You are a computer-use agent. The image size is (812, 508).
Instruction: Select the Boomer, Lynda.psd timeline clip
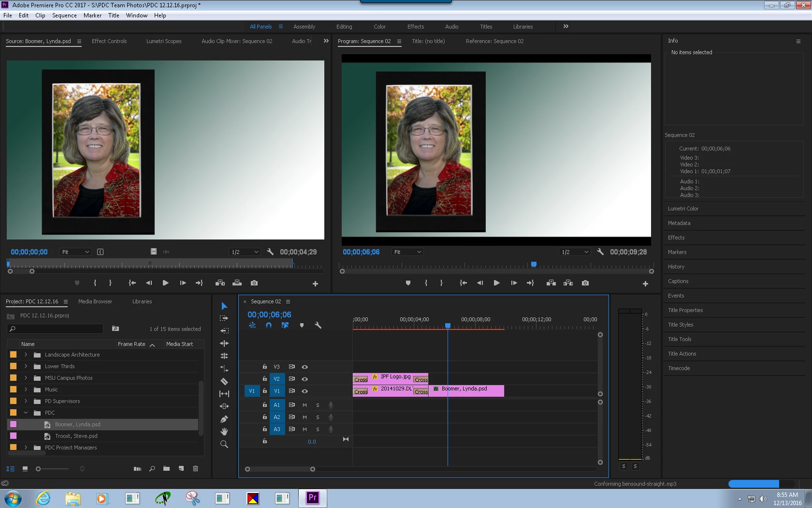pyautogui.click(x=466, y=391)
